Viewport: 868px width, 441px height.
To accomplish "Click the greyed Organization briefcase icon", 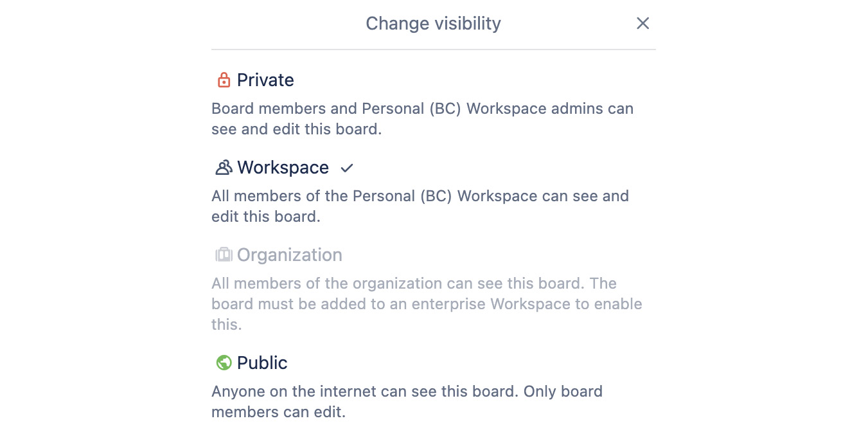I will tap(224, 255).
